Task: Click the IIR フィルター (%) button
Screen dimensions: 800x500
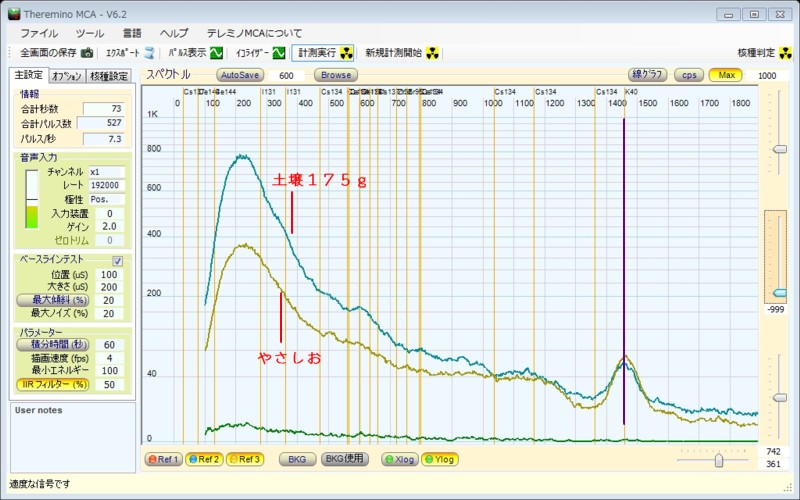Action: tap(53, 384)
